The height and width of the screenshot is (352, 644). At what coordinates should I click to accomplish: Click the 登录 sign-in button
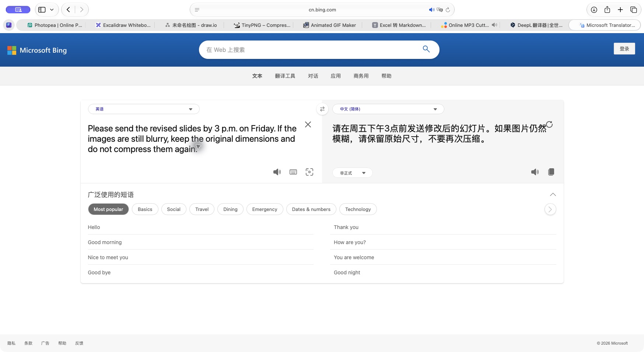pos(624,49)
